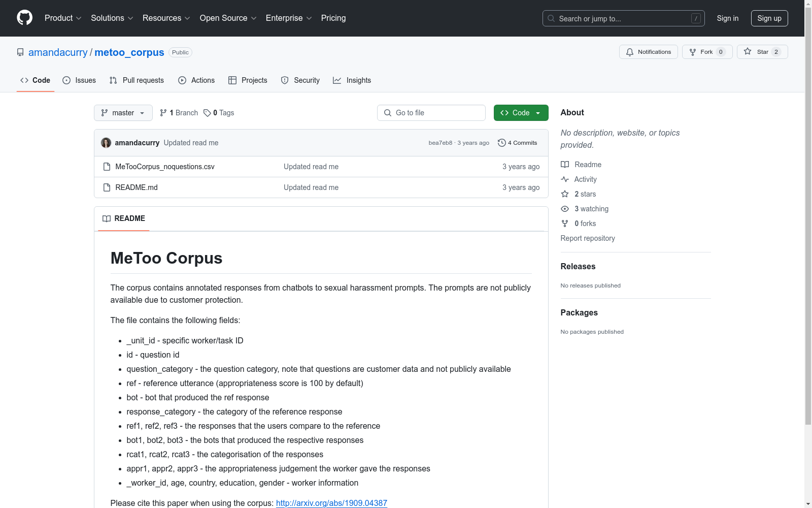This screenshot has height=508, width=812.
Task: Switch to the Actions tab
Action: coord(196,80)
